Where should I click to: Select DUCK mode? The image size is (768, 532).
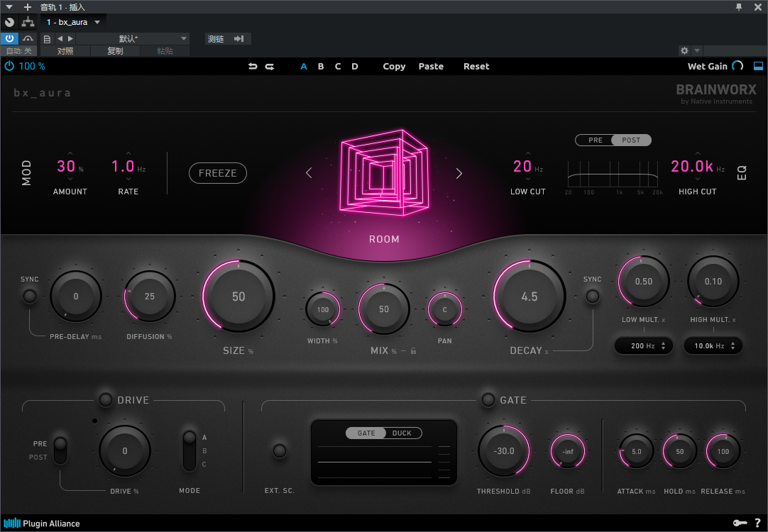(402, 433)
